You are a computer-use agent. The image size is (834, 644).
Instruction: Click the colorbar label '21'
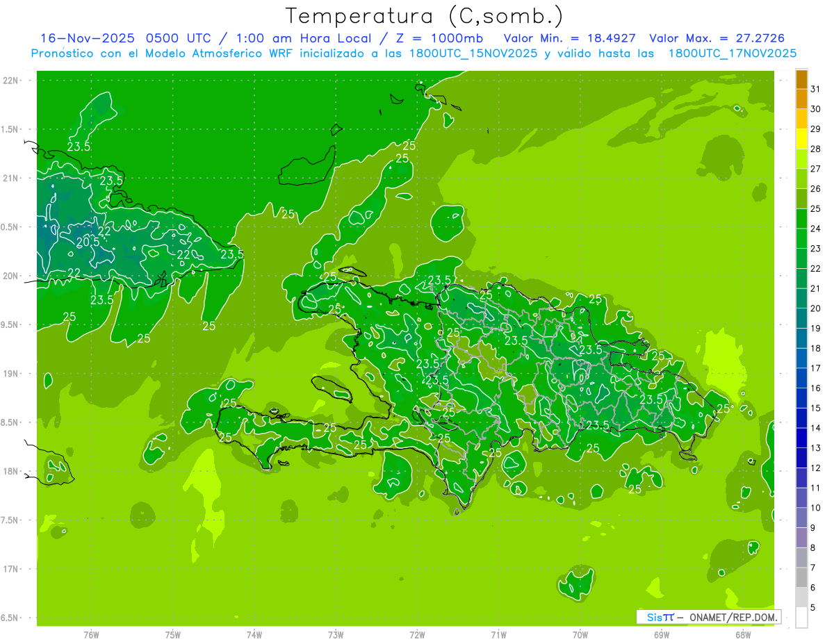816,288
